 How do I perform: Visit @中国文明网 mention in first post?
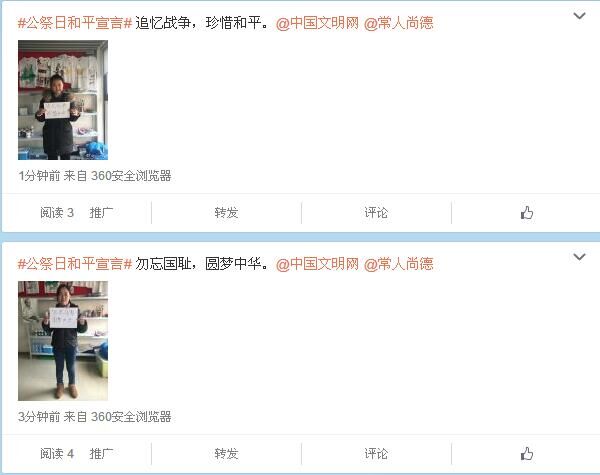317,23
